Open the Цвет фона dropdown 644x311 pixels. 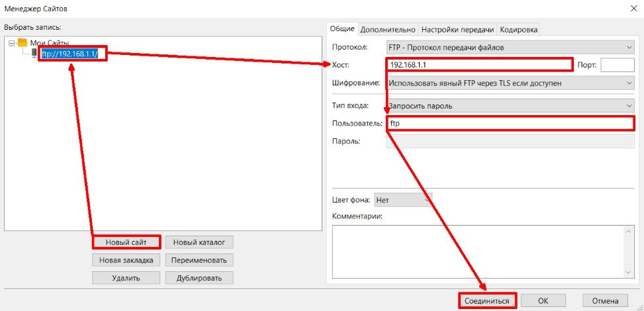(403, 200)
